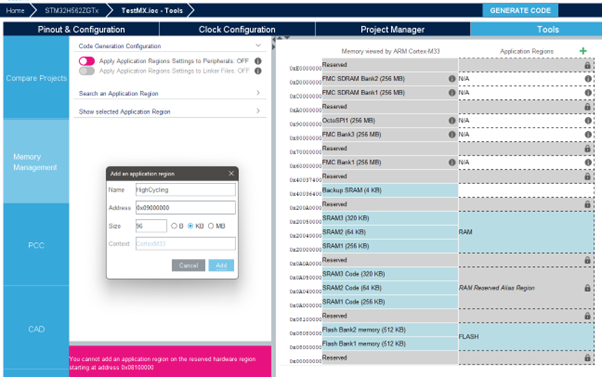Expand Show selected Application Region section
This screenshot has height=377, width=602.
(x=258, y=111)
